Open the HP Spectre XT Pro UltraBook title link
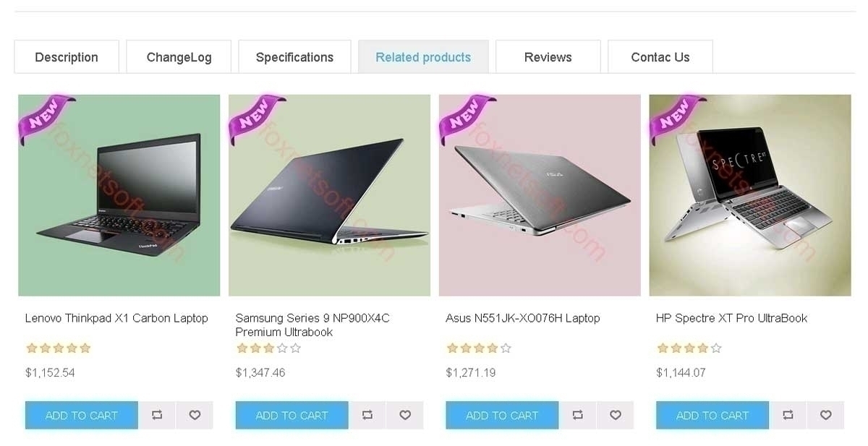 point(731,318)
